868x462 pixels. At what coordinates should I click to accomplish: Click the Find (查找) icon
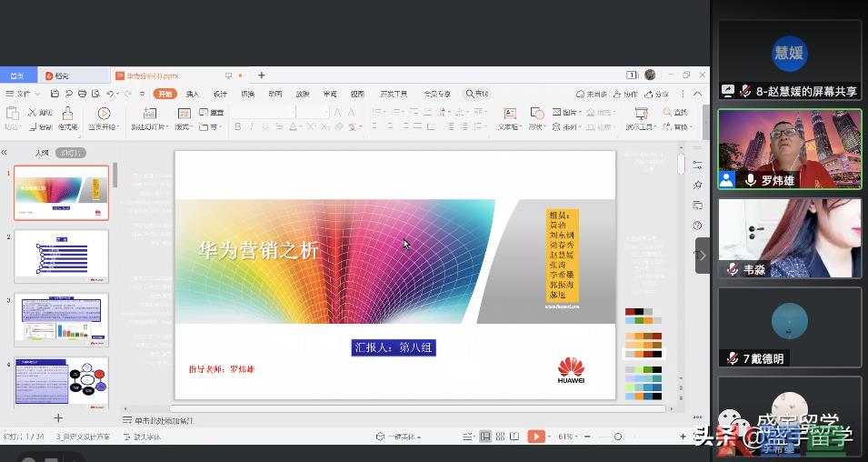tap(668, 113)
